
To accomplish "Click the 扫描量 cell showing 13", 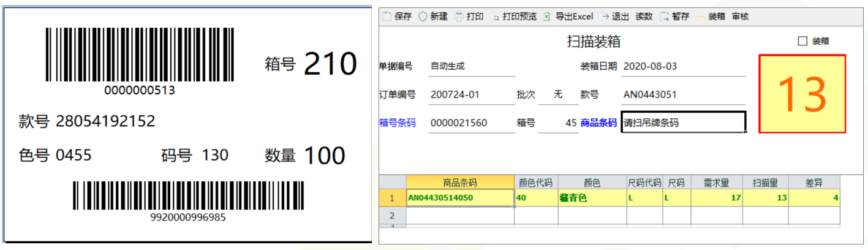I will click(x=766, y=198).
